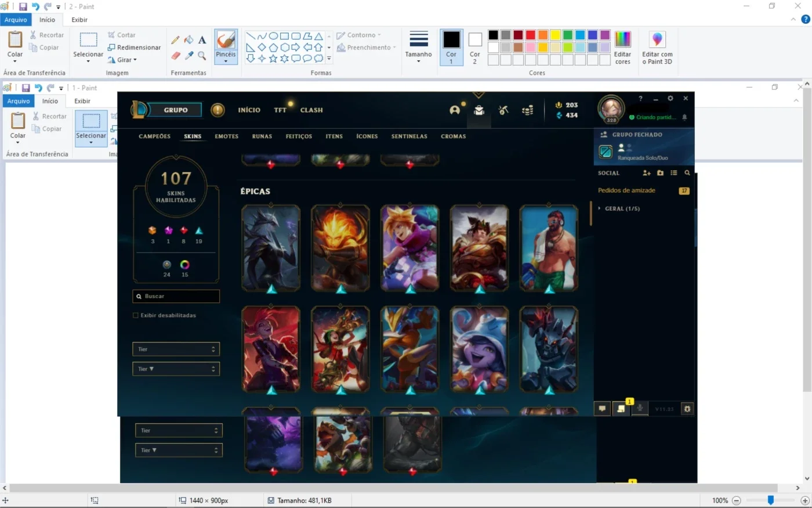Click the Redimensionar button

pyautogui.click(x=135, y=48)
